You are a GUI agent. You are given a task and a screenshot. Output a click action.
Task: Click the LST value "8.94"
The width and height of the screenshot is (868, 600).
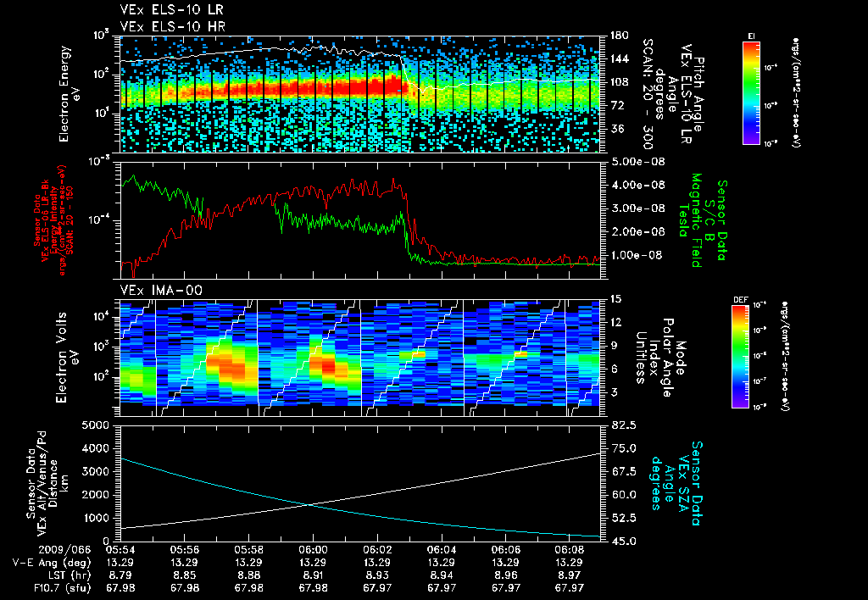tap(441, 575)
